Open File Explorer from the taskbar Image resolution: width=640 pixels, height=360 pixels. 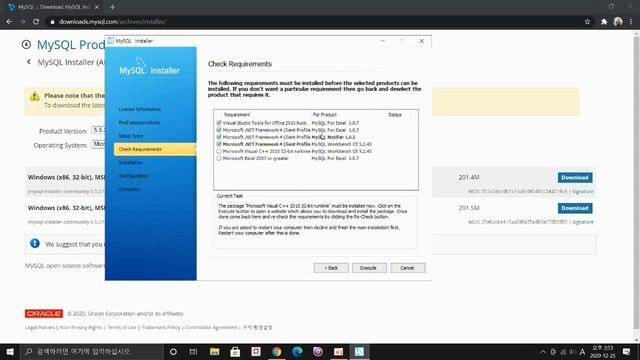coord(214,351)
